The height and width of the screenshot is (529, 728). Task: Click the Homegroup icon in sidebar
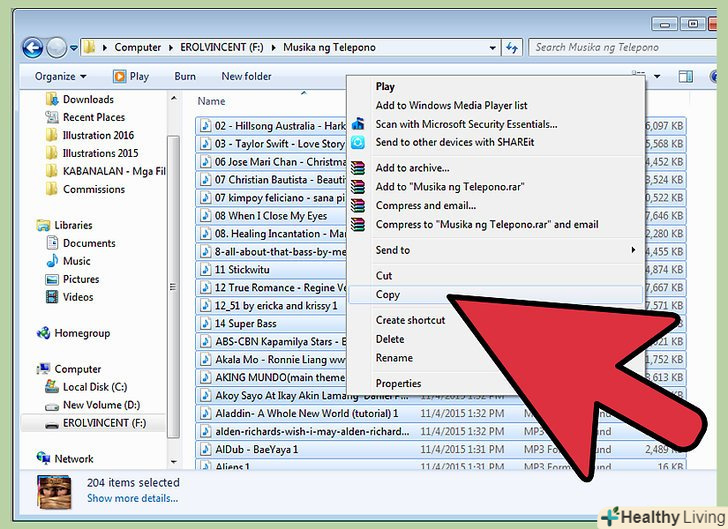click(43, 333)
